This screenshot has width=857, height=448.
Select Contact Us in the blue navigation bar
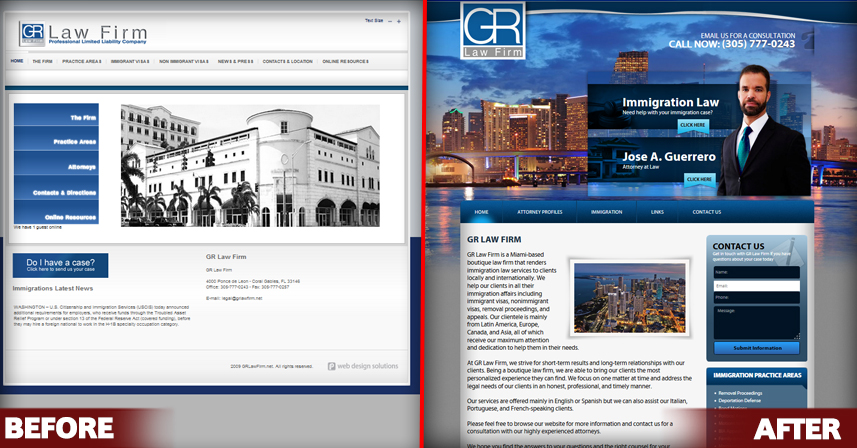[706, 212]
